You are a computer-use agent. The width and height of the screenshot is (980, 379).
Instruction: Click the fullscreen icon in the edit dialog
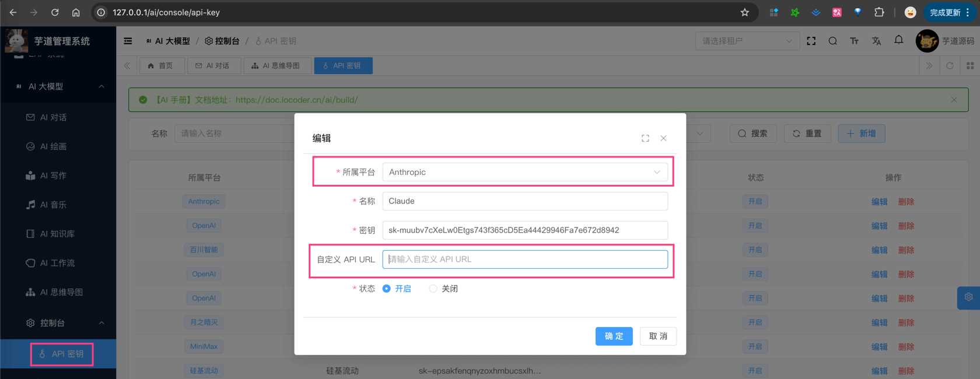pyautogui.click(x=645, y=138)
